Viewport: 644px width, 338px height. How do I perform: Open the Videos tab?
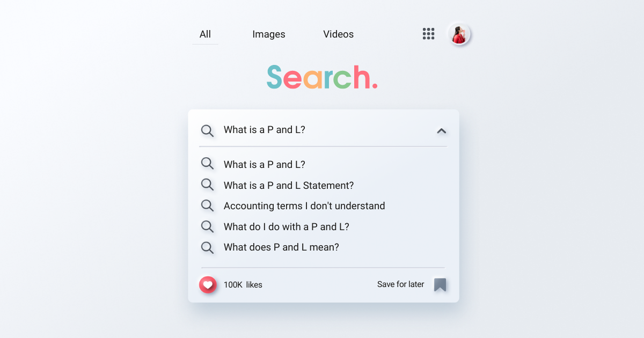[x=338, y=34]
